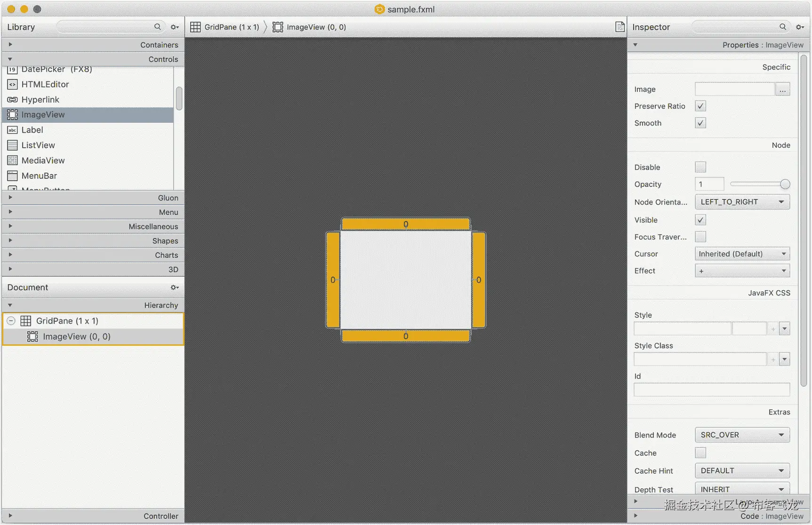Click the Library search field
Screen dimensions: 812x525
(111, 27)
